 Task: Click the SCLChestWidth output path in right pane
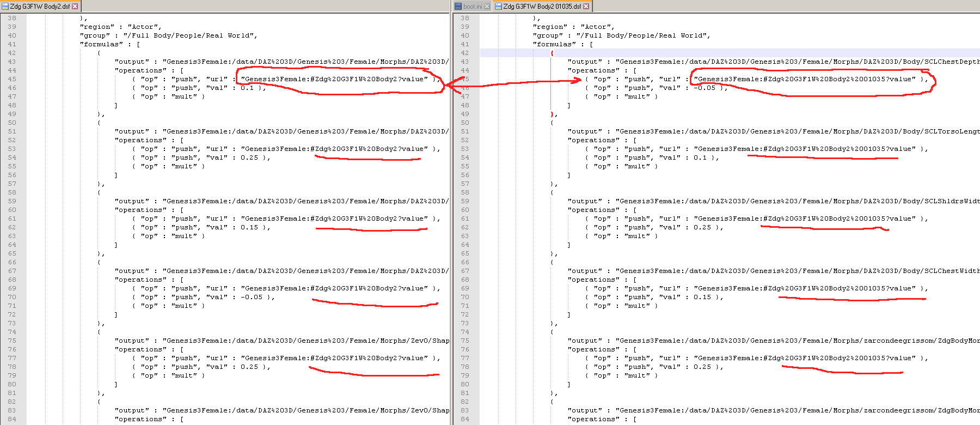[x=798, y=271]
